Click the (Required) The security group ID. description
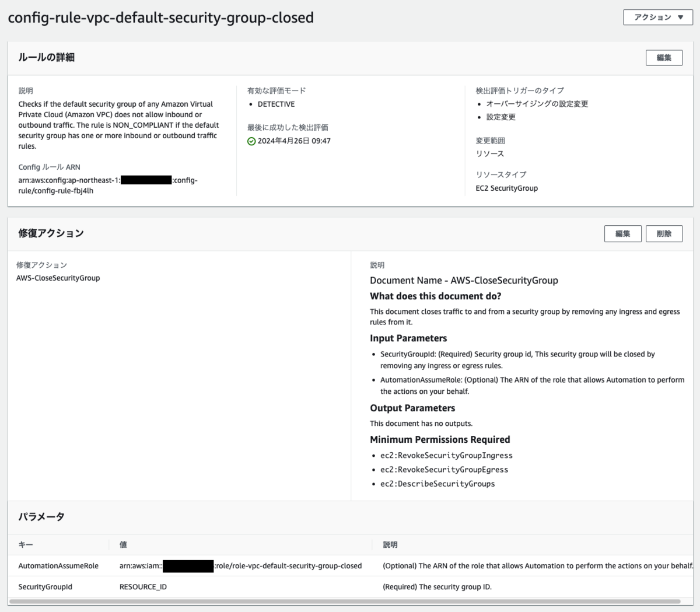 [x=437, y=587]
